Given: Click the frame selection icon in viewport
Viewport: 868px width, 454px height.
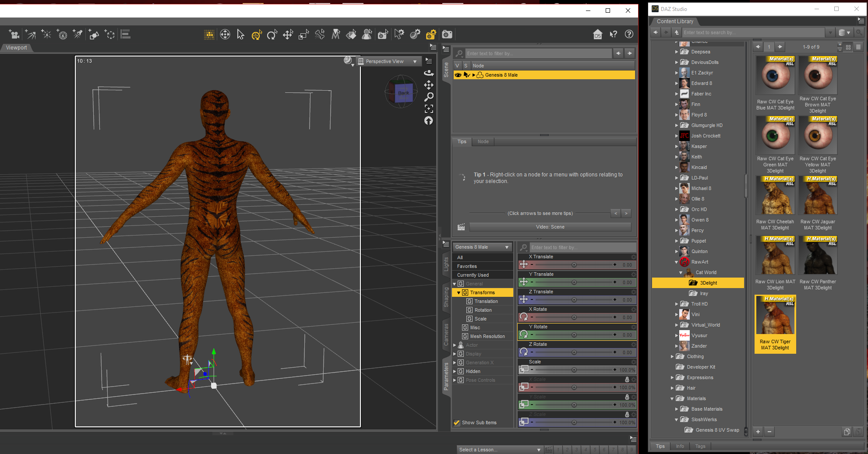Looking at the screenshot, I should tap(429, 109).
